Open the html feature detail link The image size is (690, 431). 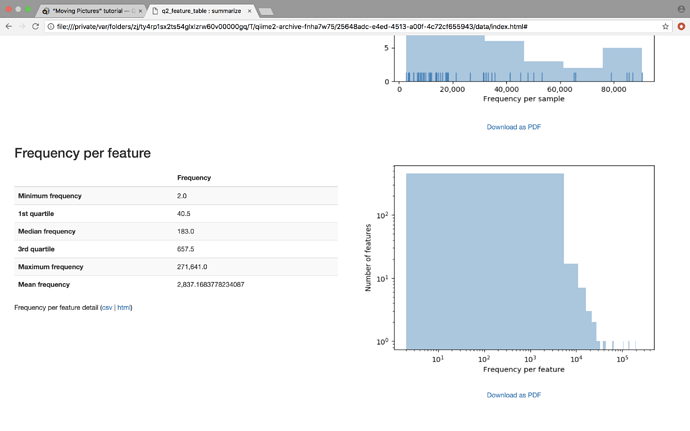(x=123, y=308)
